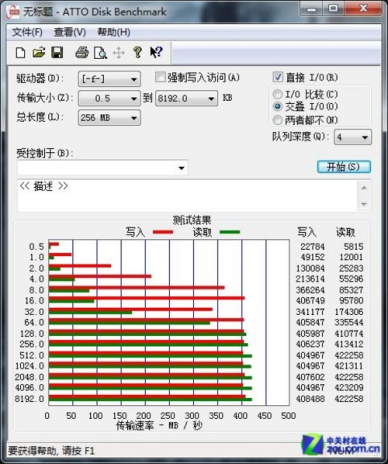This screenshot has height=464, width=388.
Task: Click read value 174306 for 32.0 row
Action: 349,312
